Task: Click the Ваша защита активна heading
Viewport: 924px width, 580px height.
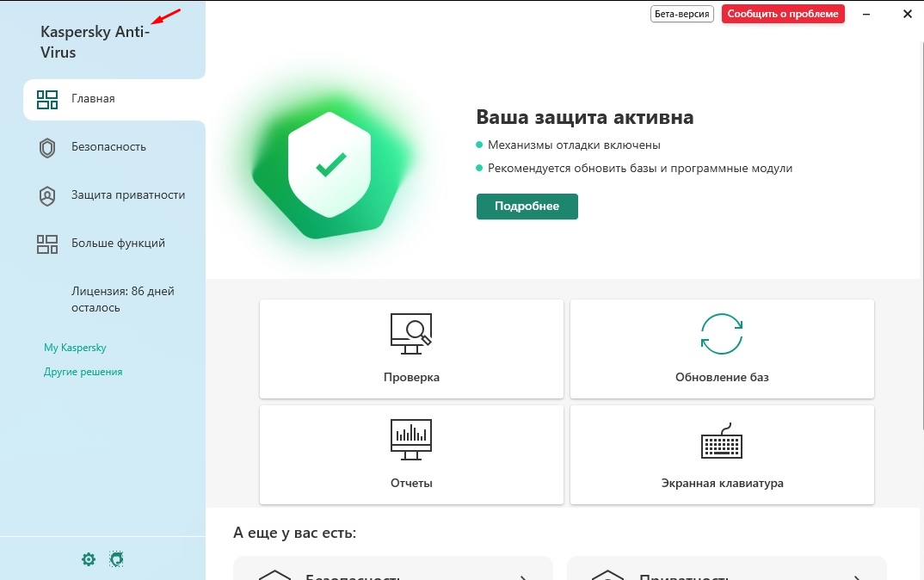Action: pyautogui.click(x=584, y=117)
